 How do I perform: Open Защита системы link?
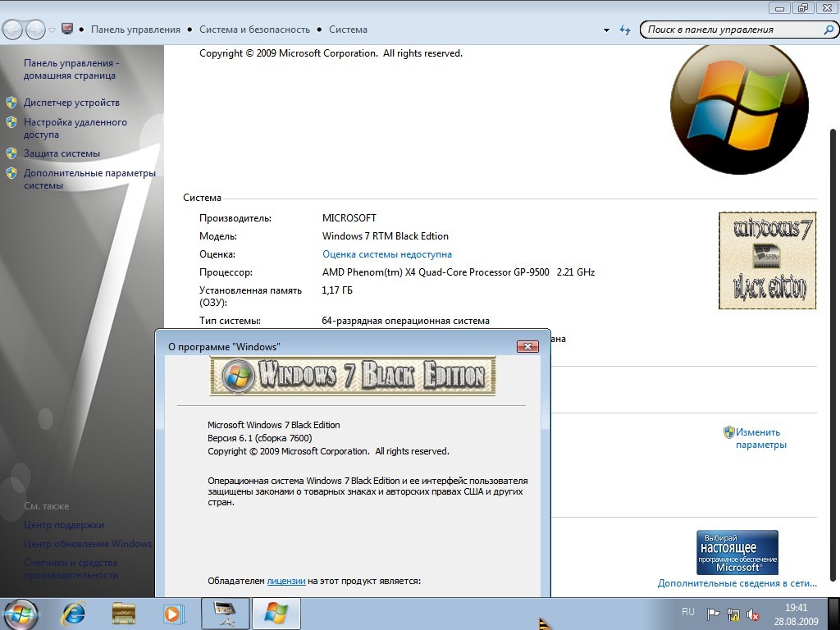pyautogui.click(x=62, y=153)
